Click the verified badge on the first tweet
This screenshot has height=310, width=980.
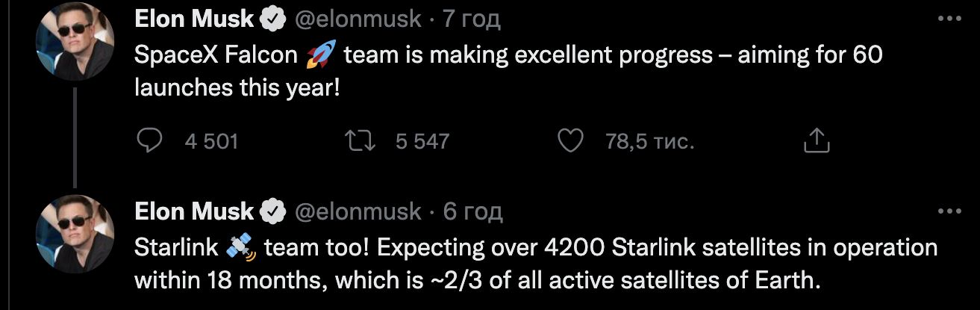tap(272, 20)
